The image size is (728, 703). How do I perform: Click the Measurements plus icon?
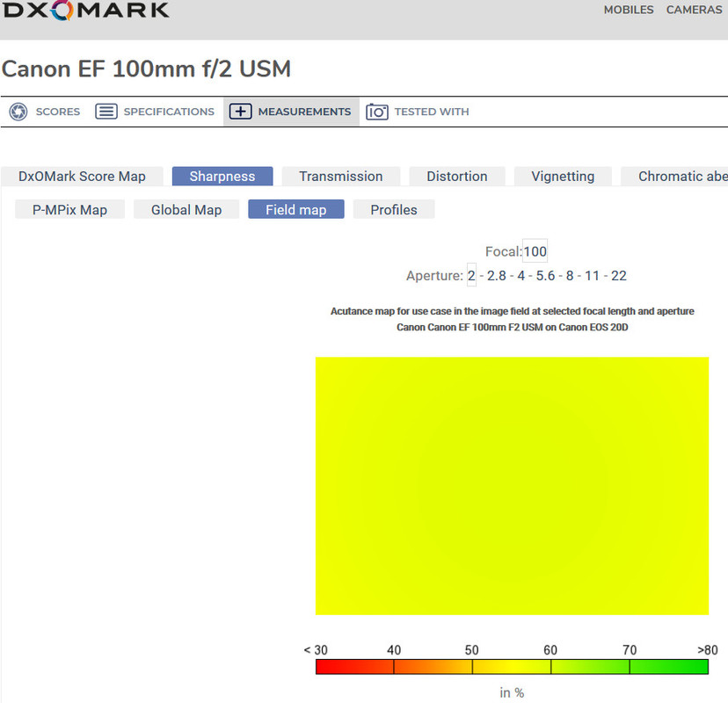point(241,112)
